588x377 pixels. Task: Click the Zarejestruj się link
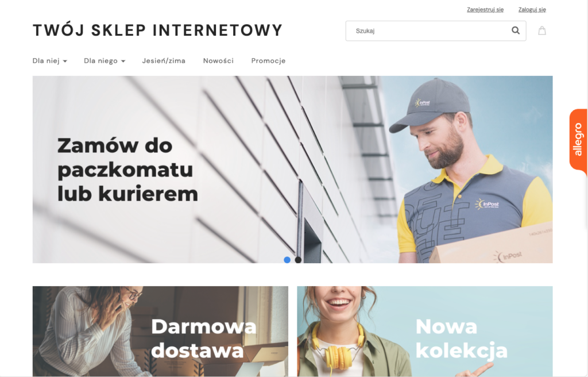pos(485,10)
